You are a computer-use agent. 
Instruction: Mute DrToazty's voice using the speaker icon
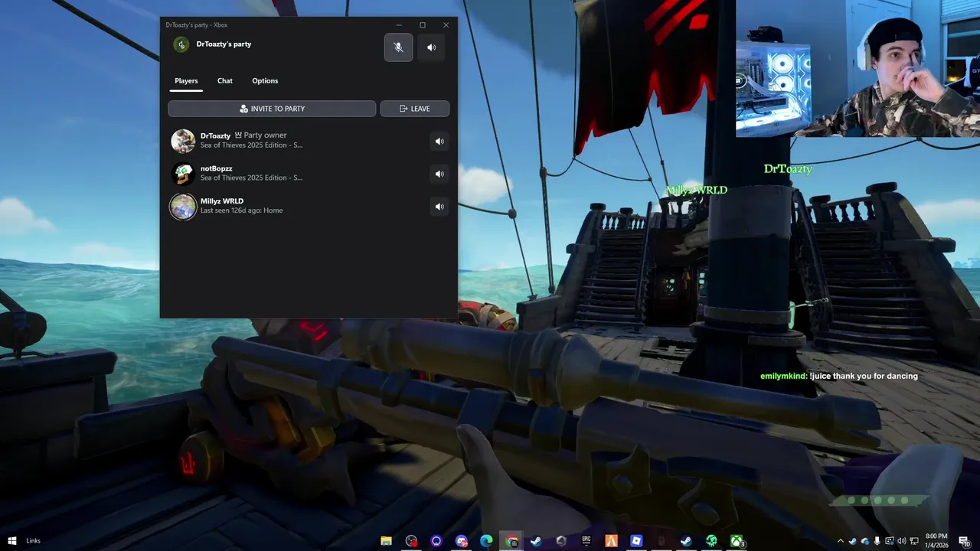pos(439,141)
